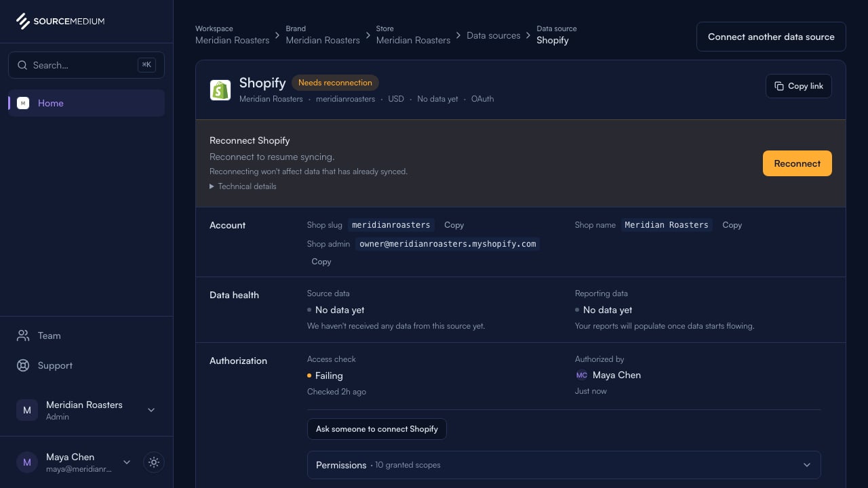Copy the Shop name value

coord(732,225)
